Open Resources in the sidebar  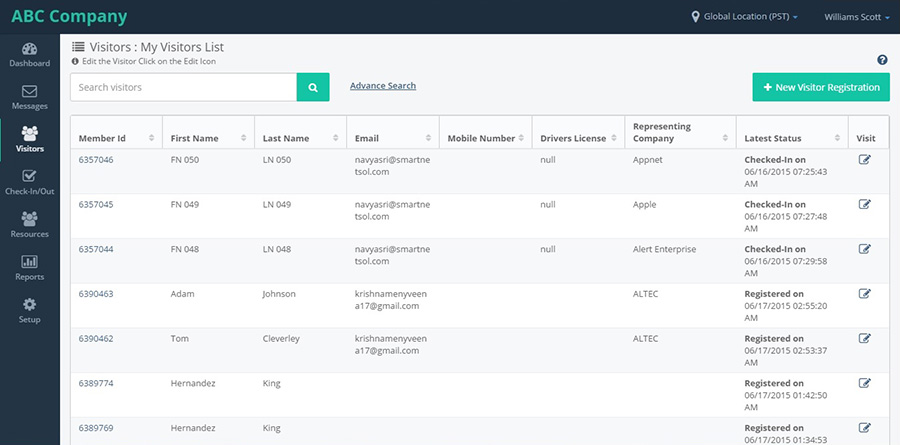click(x=29, y=226)
